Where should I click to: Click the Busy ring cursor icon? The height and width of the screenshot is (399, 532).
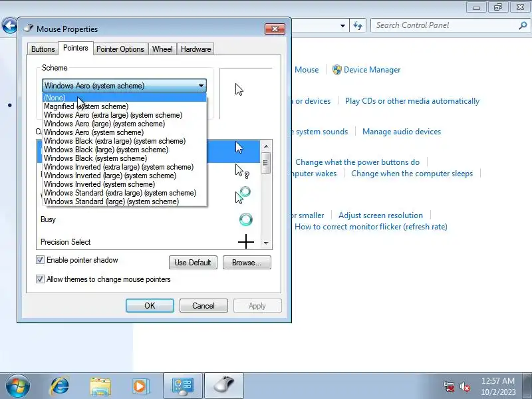click(245, 219)
